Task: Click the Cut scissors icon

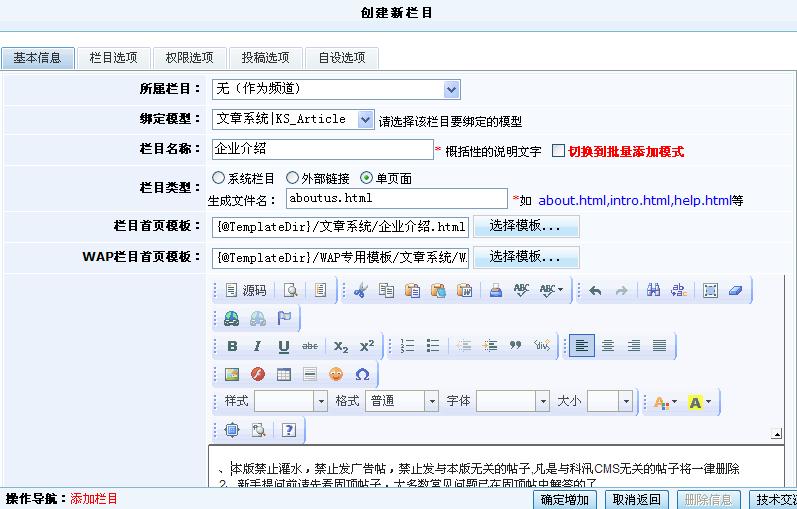Action: tap(360, 291)
